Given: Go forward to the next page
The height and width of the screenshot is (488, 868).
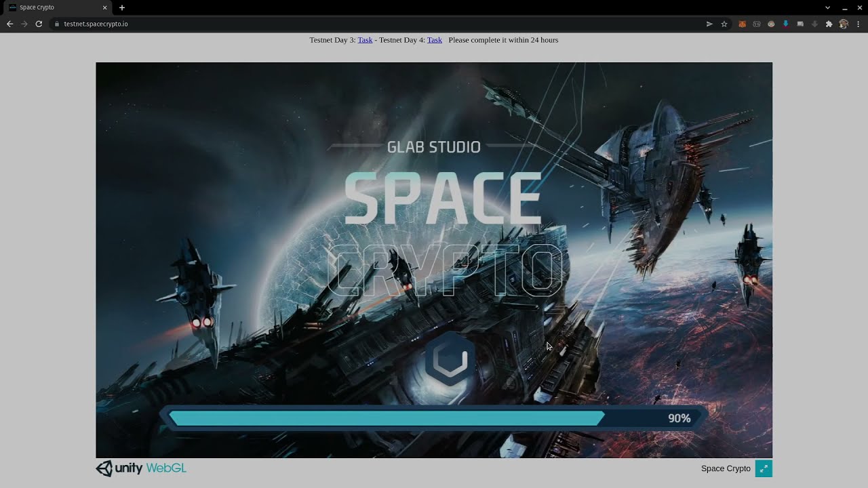Looking at the screenshot, I should point(24,24).
